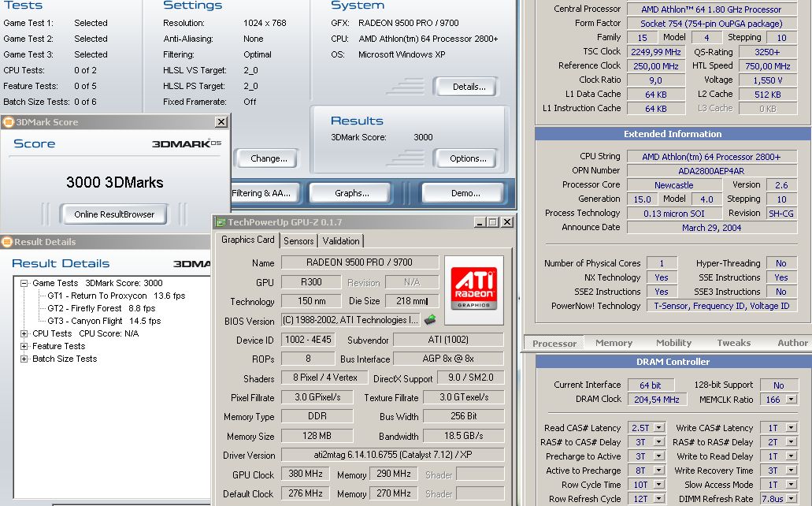Image resolution: width=812 pixels, height=506 pixels.
Task: Switch to the Graphics Card tab in GPU-Z
Action: coord(247,240)
